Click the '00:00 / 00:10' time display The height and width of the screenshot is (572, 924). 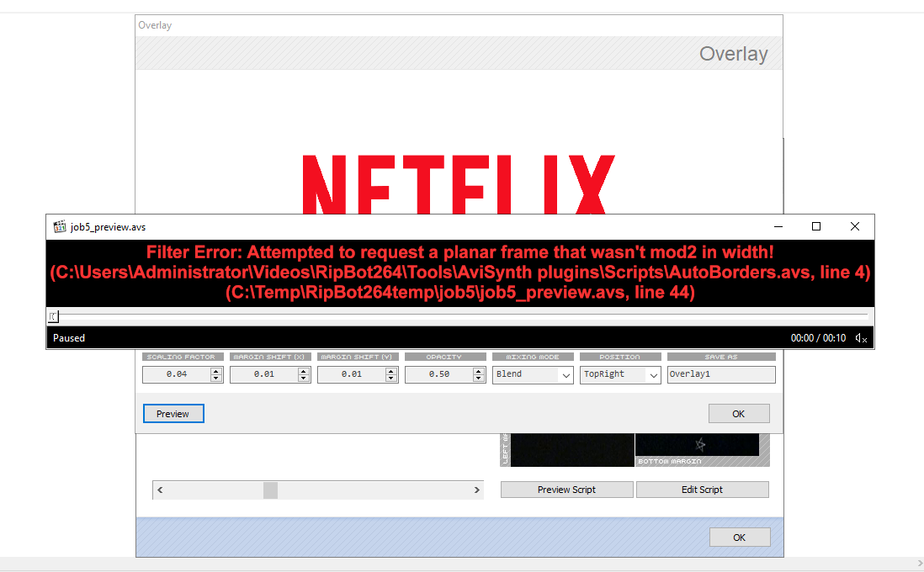[818, 338]
